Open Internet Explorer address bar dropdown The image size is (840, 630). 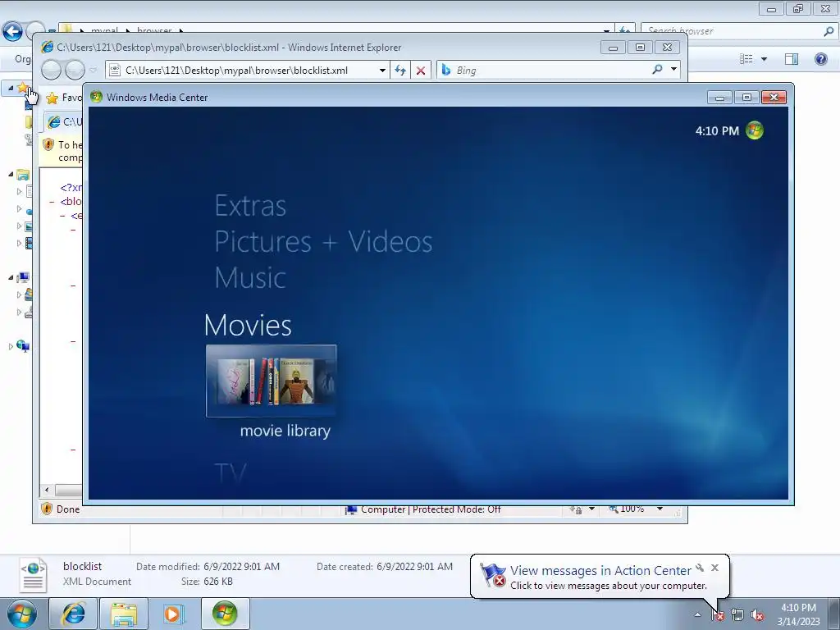point(382,71)
